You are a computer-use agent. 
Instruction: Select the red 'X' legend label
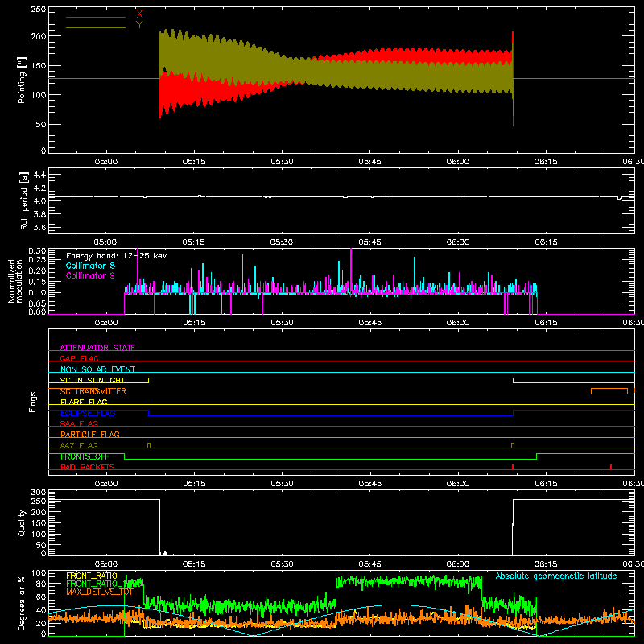[x=139, y=14]
